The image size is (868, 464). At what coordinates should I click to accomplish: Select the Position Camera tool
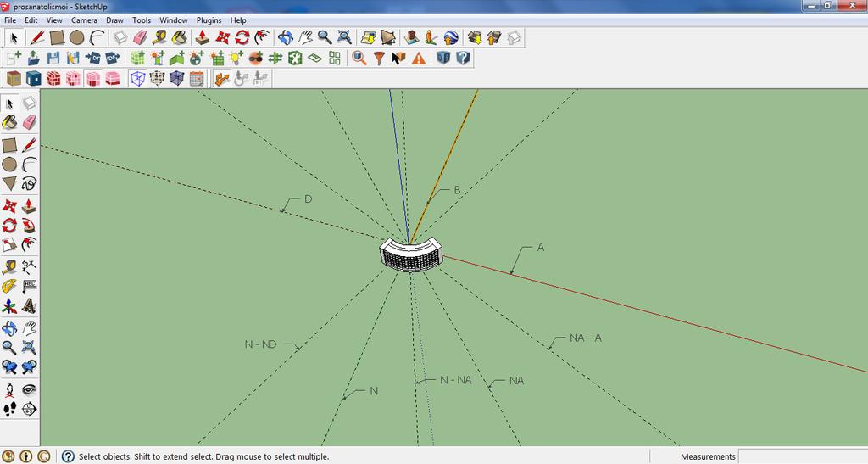point(9,390)
